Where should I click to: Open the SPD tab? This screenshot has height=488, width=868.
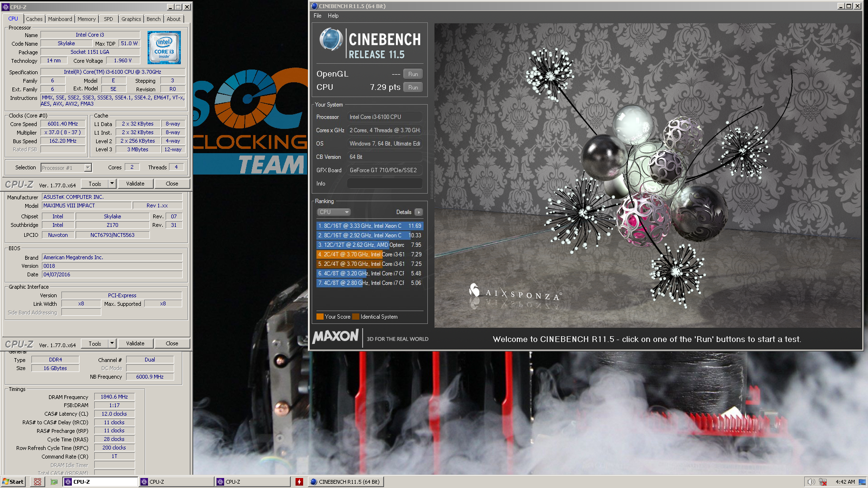tap(108, 19)
